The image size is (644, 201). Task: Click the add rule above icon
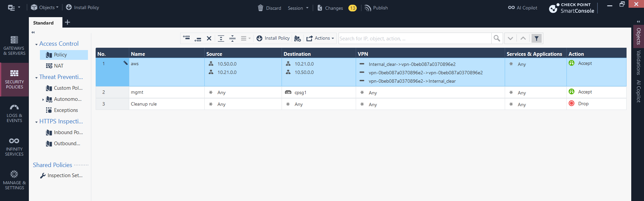[187, 38]
